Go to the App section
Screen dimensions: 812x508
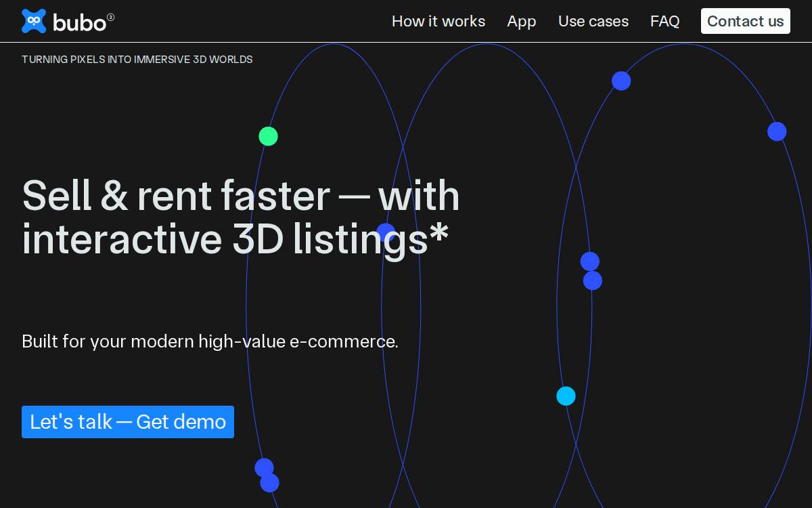[522, 21]
